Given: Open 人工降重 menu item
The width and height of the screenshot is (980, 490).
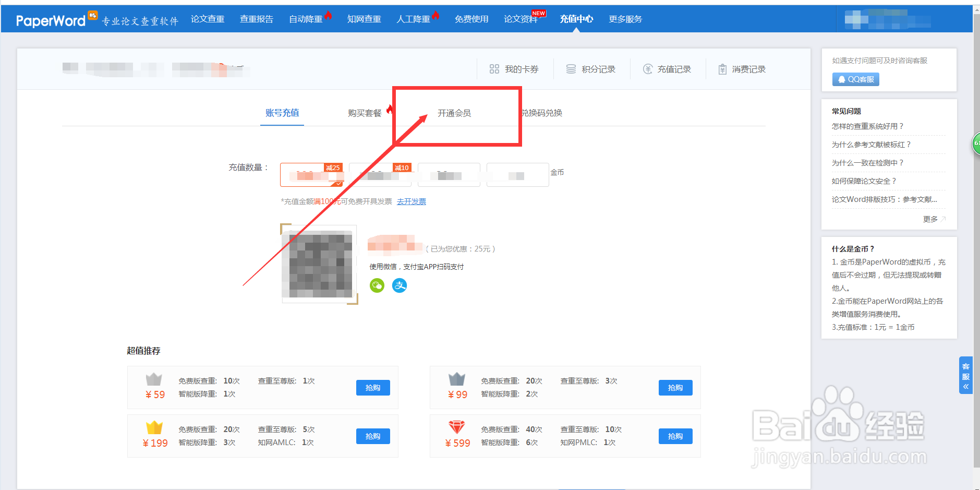Looking at the screenshot, I should [413, 19].
